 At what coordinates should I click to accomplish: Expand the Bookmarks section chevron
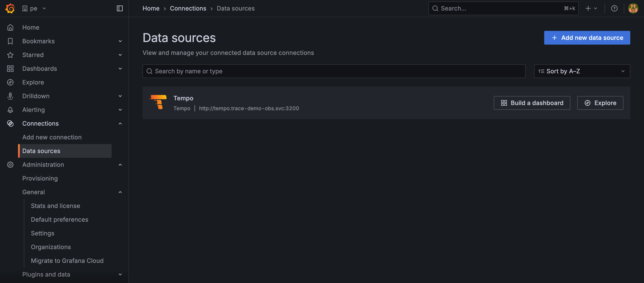(120, 41)
